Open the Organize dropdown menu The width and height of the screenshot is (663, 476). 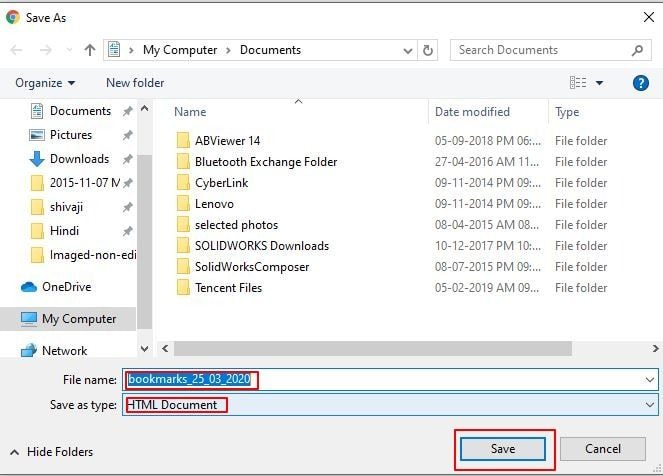[45, 83]
